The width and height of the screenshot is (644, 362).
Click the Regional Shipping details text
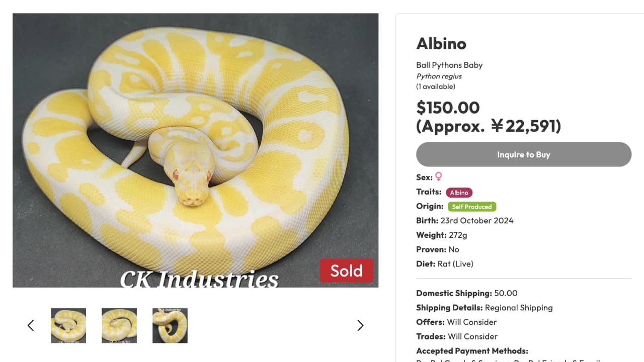click(x=518, y=308)
